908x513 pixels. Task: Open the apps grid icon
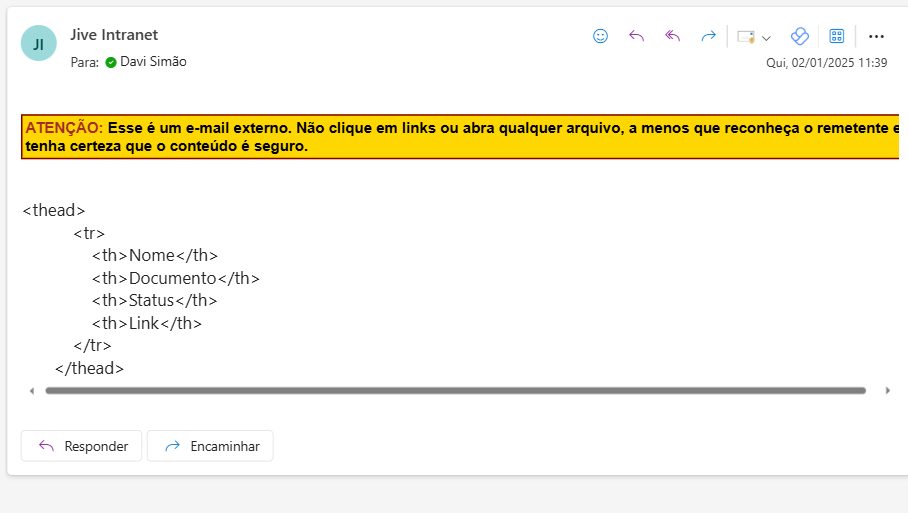837,36
